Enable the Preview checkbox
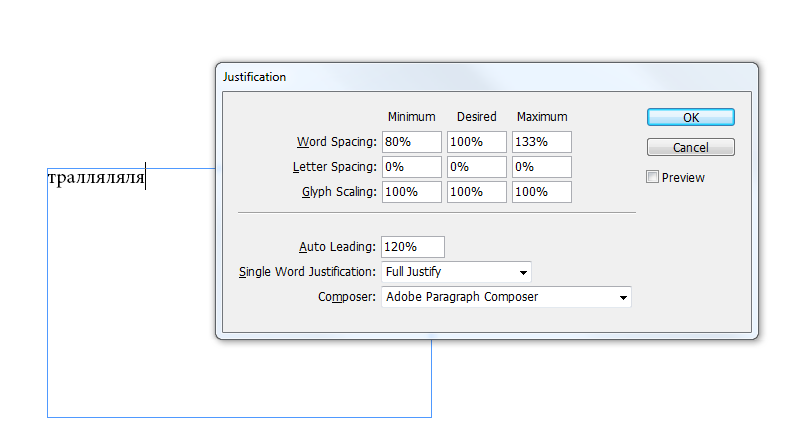 point(653,177)
